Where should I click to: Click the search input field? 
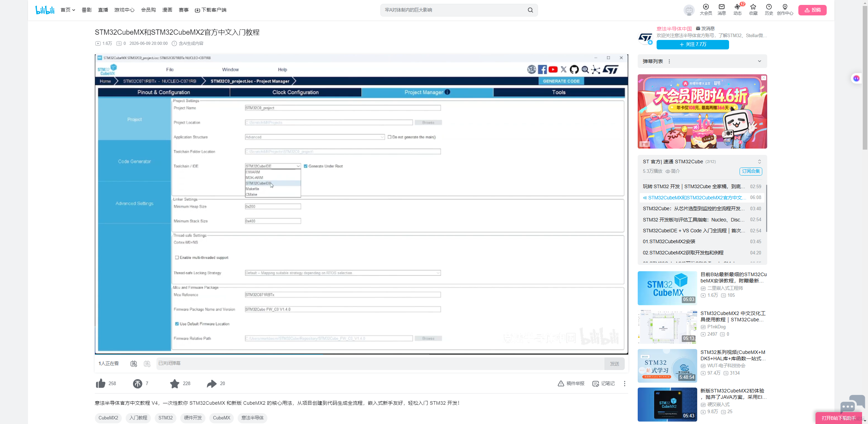[454, 10]
